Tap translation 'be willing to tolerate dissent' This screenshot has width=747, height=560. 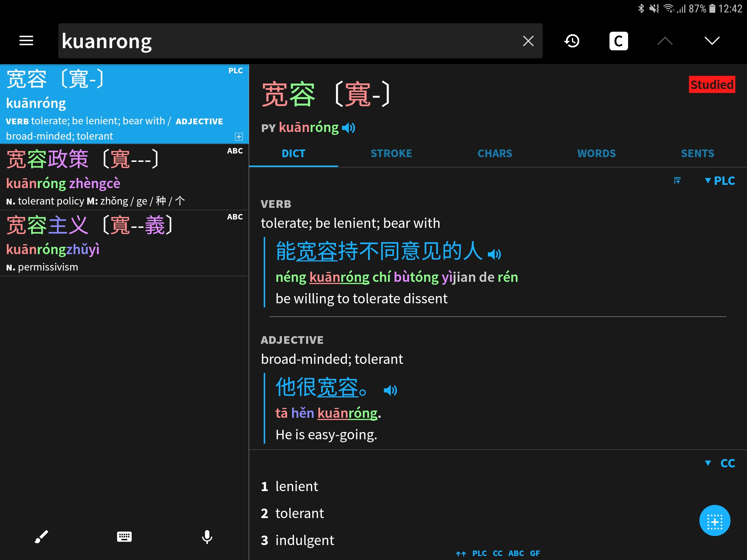click(x=361, y=299)
